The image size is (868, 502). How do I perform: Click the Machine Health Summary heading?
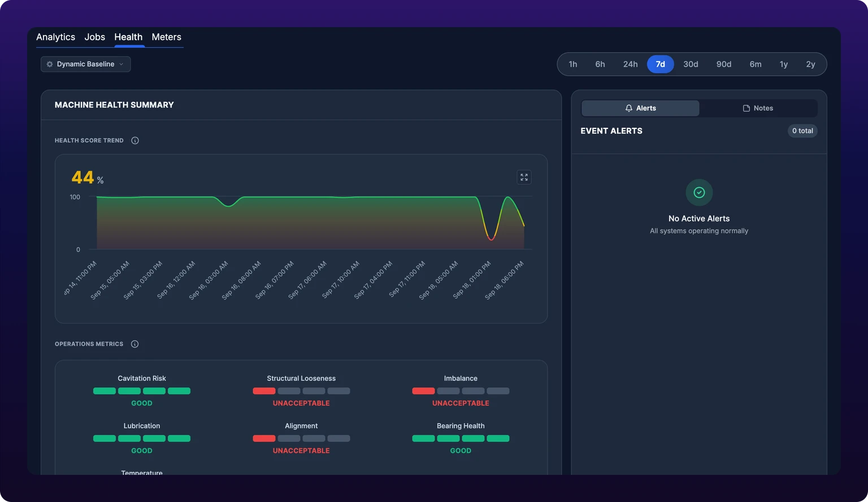114,105
